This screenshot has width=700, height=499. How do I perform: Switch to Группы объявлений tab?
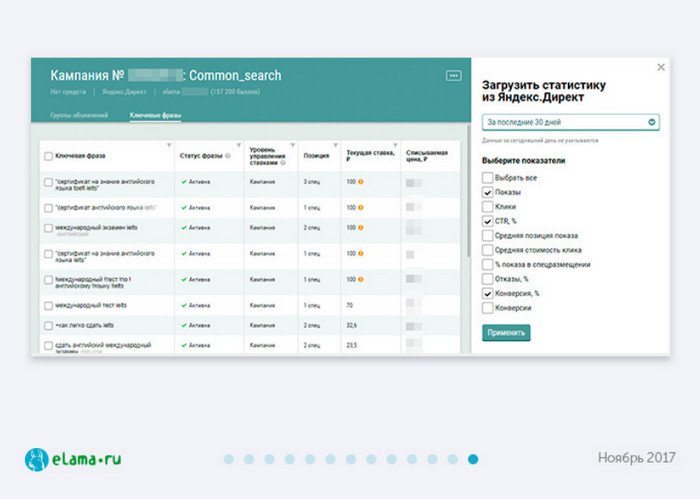coord(79,115)
